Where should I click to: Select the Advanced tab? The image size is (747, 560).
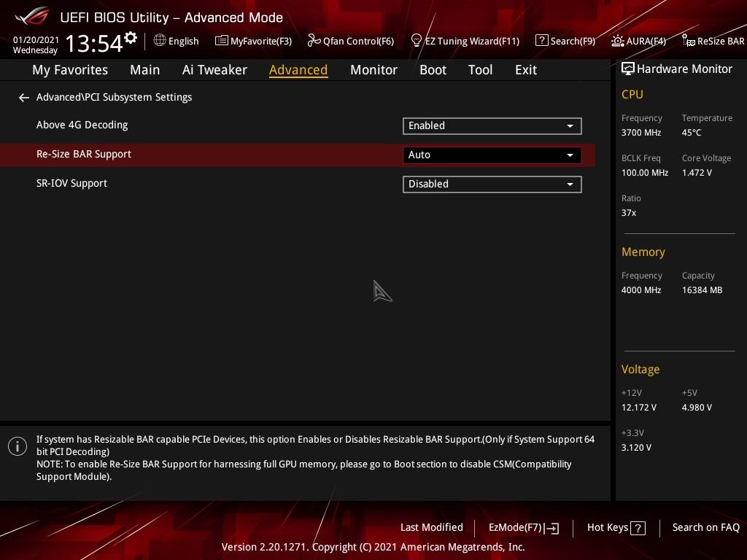pyautogui.click(x=298, y=70)
